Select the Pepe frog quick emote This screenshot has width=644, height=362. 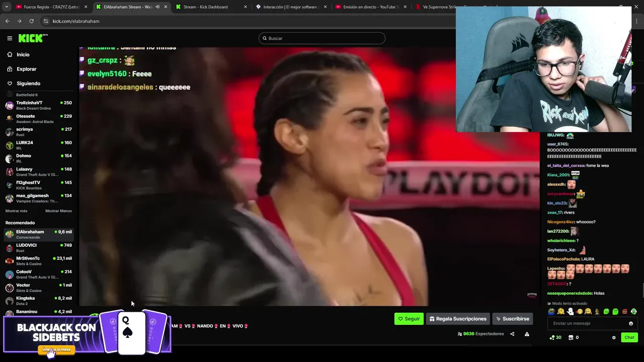[552, 312]
